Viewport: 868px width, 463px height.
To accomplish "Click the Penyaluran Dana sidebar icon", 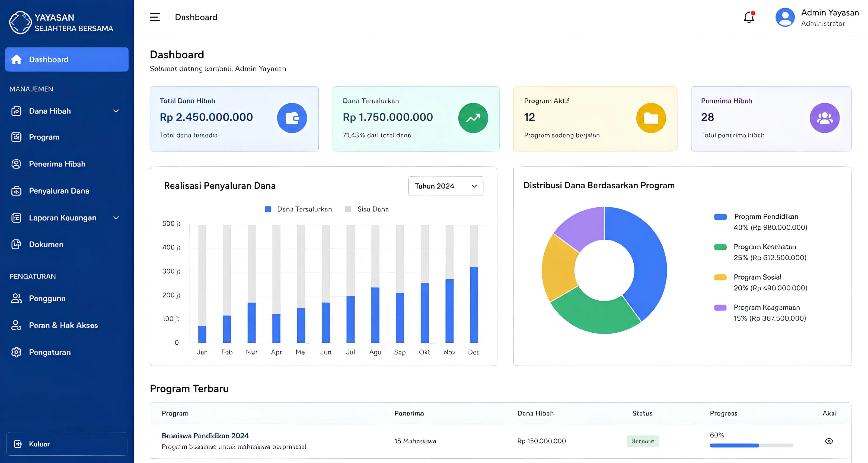I will click(x=16, y=191).
